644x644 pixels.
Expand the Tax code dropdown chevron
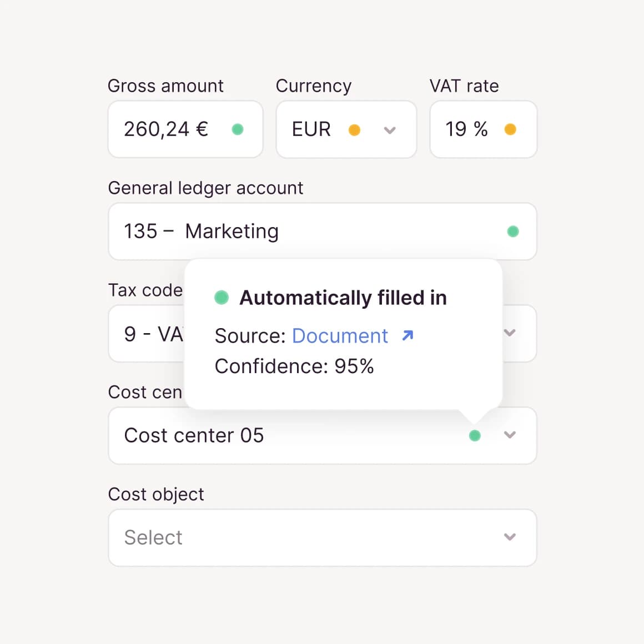(510, 333)
